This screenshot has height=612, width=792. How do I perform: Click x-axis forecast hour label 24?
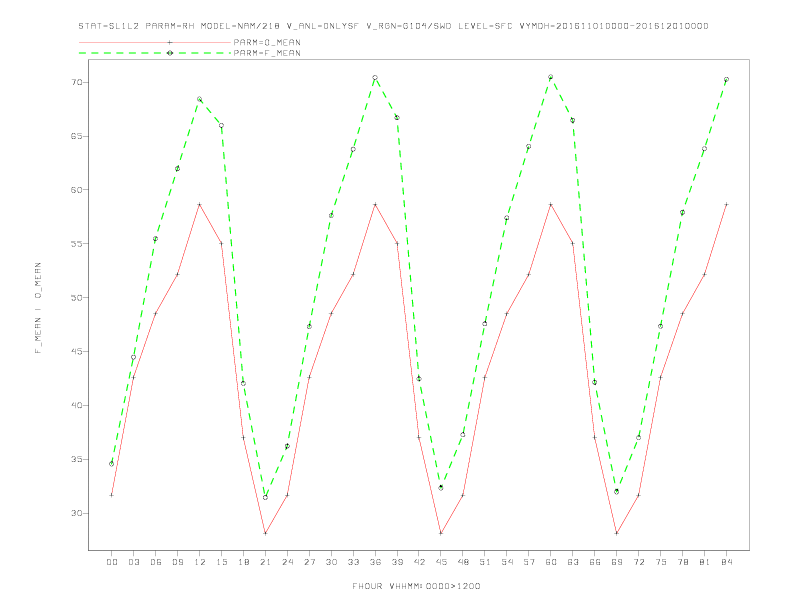287,562
